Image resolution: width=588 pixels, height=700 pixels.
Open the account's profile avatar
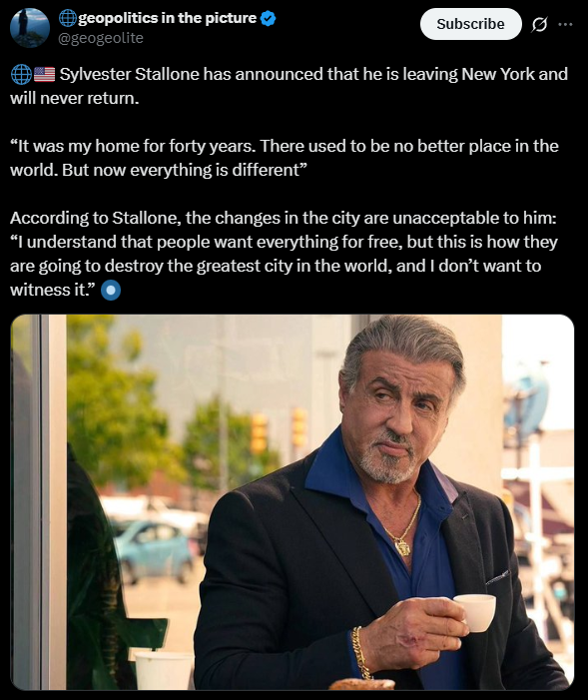click(30, 28)
